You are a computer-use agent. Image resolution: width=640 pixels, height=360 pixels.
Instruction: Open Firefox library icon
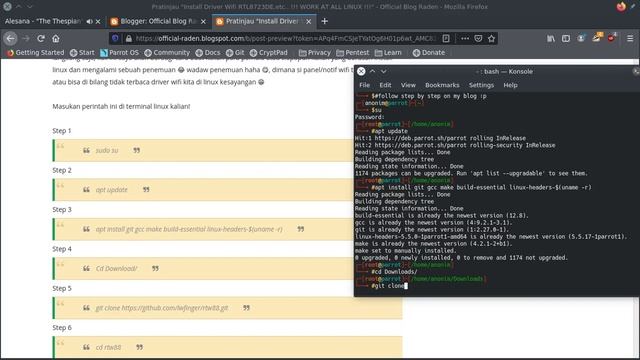coord(551,38)
